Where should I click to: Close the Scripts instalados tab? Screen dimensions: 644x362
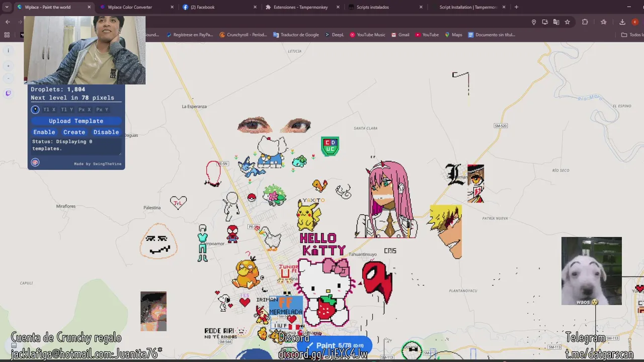click(421, 7)
